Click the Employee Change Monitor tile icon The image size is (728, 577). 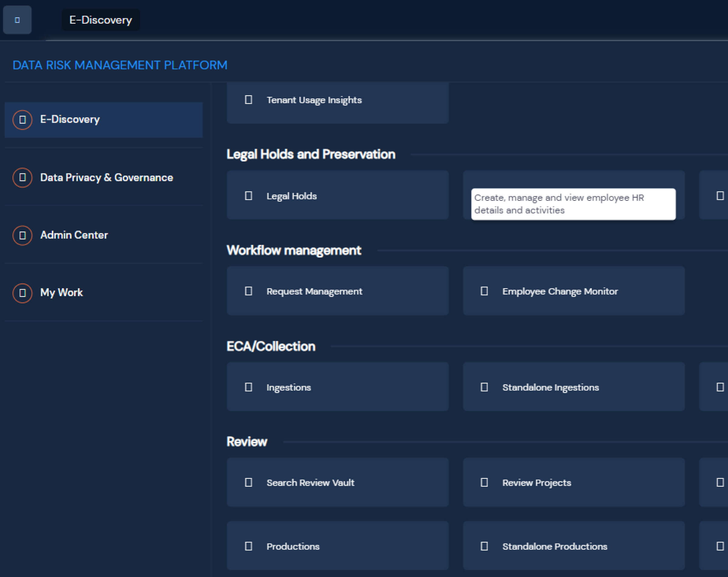[x=484, y=291]
